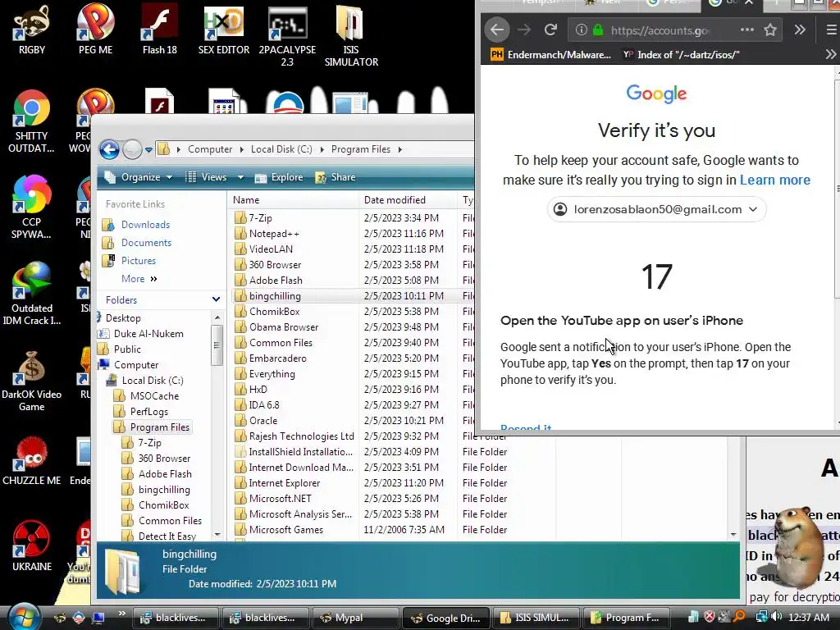This screenshot has width=840, height=630.
Task: Open Documents in Favorite Links
Action: pos(146,243)
